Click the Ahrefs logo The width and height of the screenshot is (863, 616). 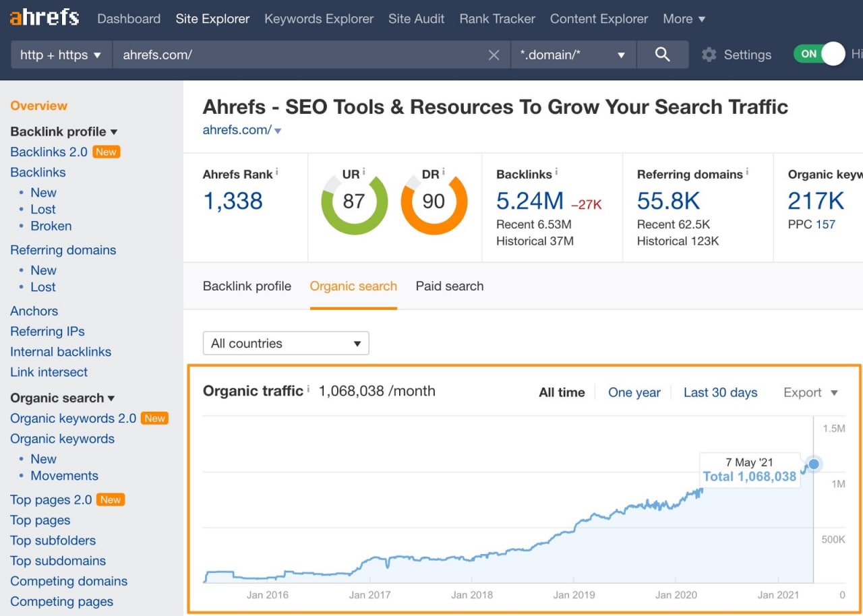pos(44,18)
